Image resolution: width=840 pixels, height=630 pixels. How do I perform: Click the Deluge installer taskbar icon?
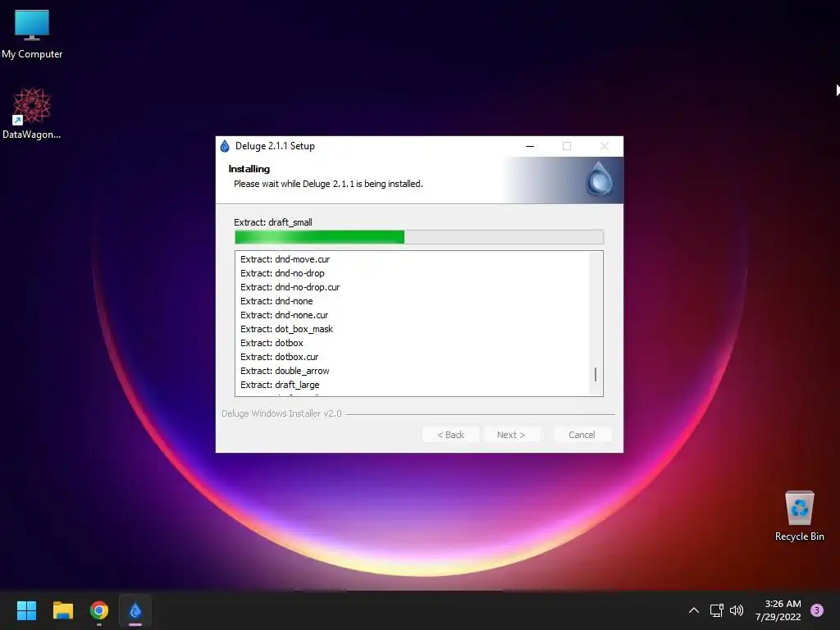[x=135, y=610]
